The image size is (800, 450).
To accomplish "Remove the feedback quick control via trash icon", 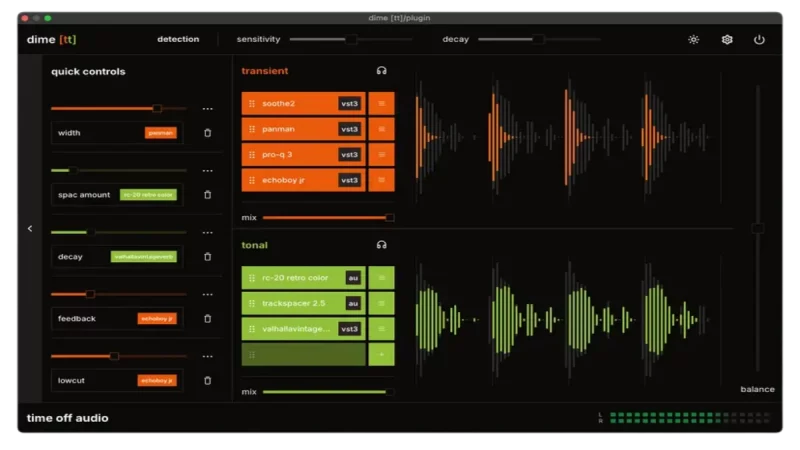I will point(208,319).
